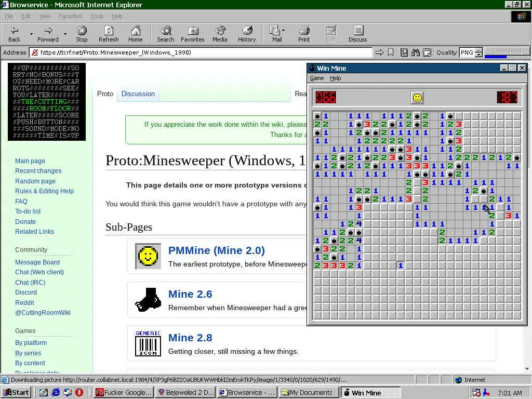Click the Quality PNG value field
This screenshot has height=399, width=532.
pos(467,52)
